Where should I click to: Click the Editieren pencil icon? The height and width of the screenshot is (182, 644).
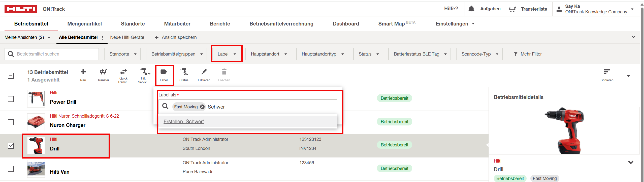(x=204, y=72)
